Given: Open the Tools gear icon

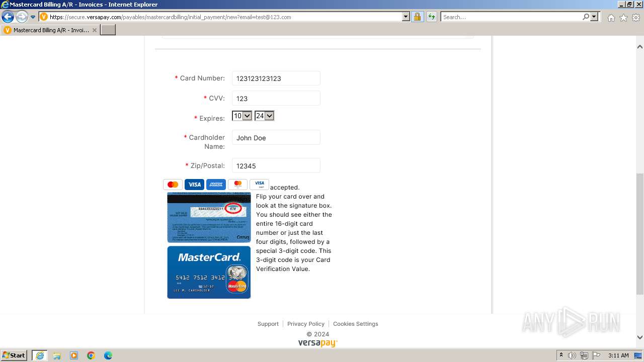Looking at the screenshot, I should point(636,18).
